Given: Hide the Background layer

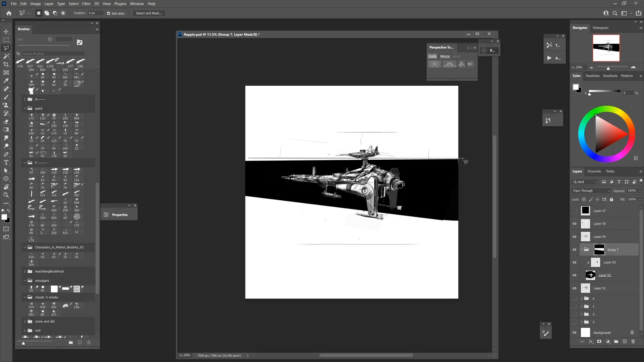Looking at the screenshot, I should (575, 333).
